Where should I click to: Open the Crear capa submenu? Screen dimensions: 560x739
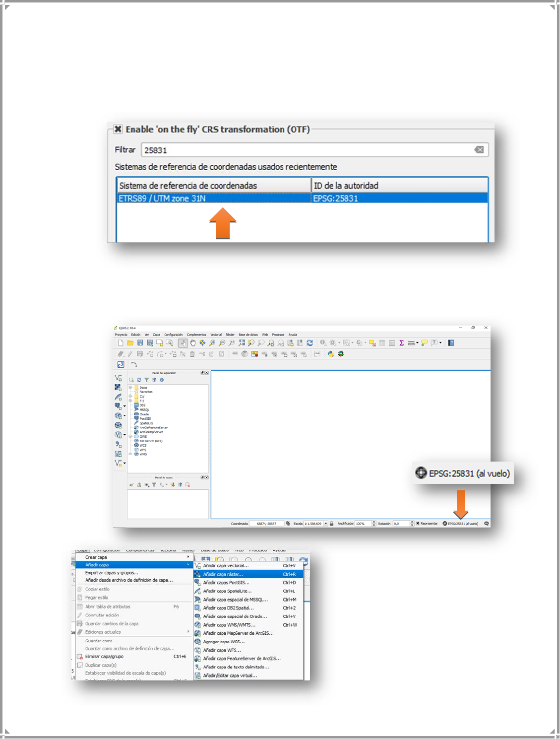134,557
